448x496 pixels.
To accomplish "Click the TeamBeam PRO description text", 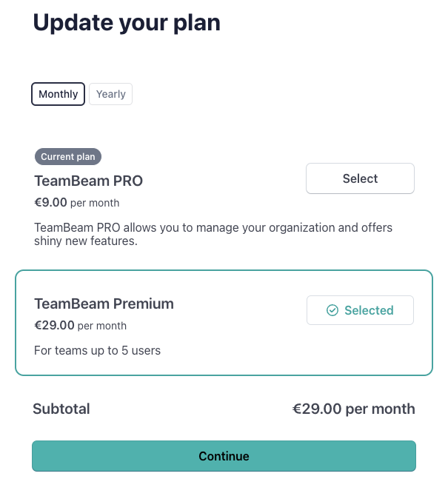I will pyautogui.click(x=213, y=234).
